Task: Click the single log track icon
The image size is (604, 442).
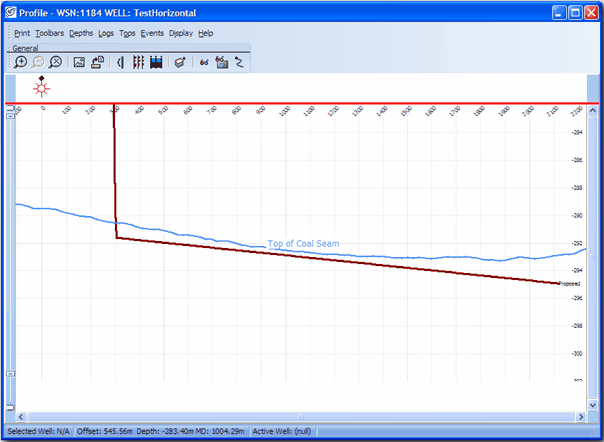Action: [121, 62]
